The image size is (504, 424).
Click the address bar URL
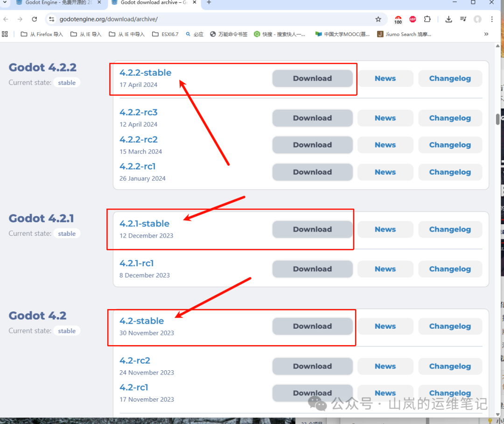tap(109, 19)
